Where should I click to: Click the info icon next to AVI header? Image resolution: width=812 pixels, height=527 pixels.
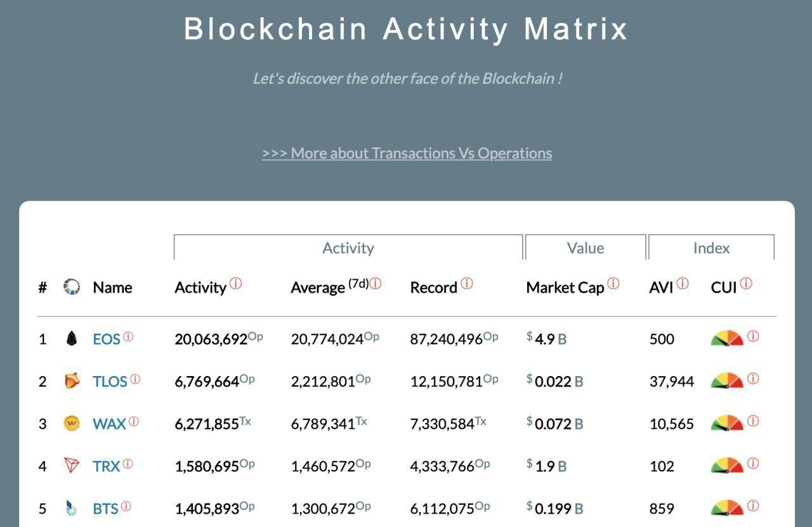682,283
